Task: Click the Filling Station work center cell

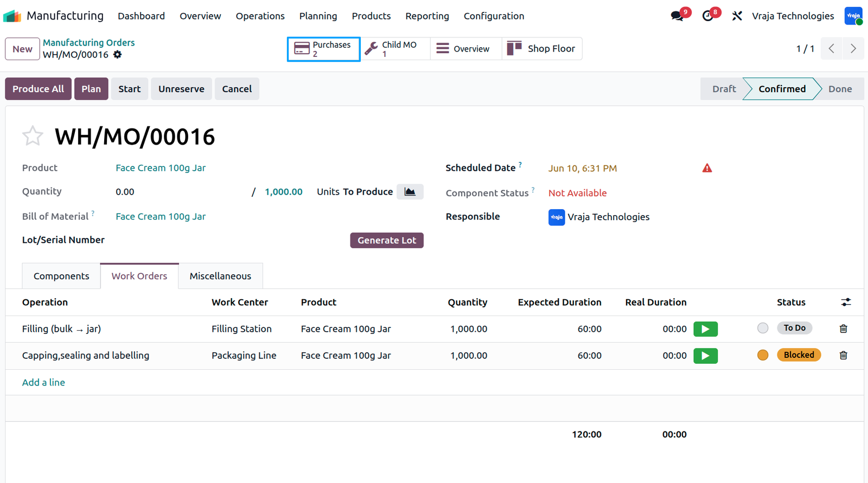Action: (x=241, y=329)
